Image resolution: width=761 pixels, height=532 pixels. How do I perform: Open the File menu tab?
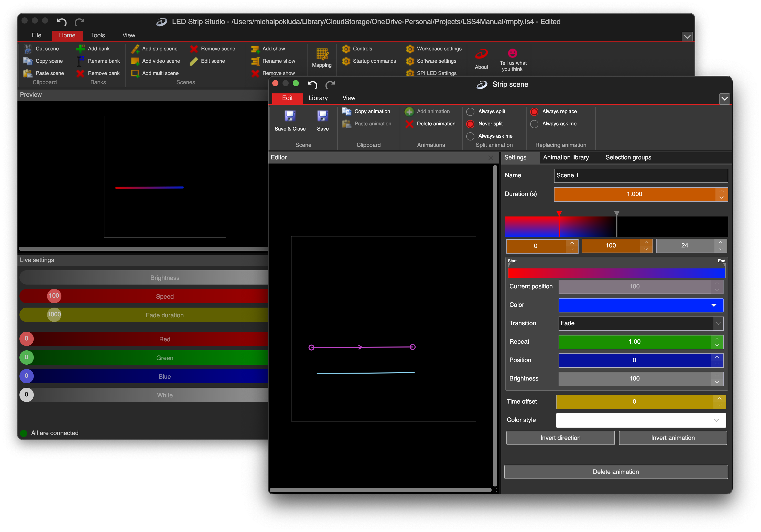point(36,36)
